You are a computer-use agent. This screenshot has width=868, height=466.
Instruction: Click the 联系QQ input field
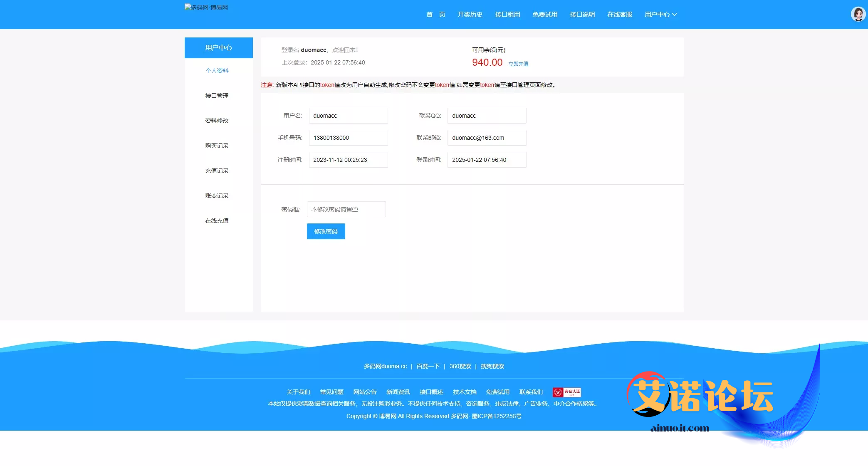point(487,116)
